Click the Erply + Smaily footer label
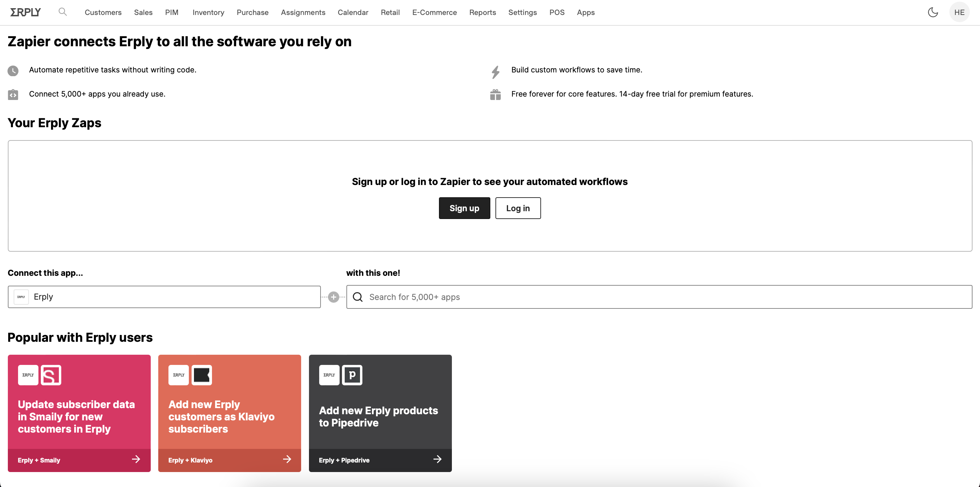The width and height of the screenshot is (980, 487). tap(39, 460)
